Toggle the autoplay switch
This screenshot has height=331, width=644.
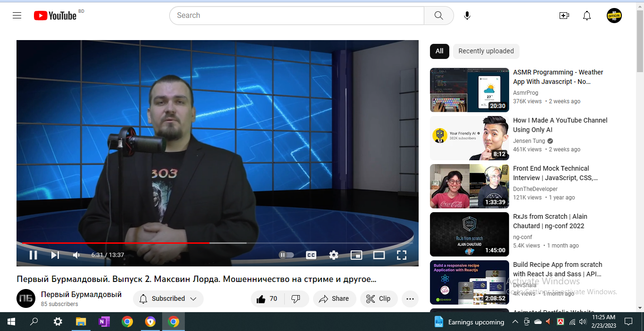286,255
